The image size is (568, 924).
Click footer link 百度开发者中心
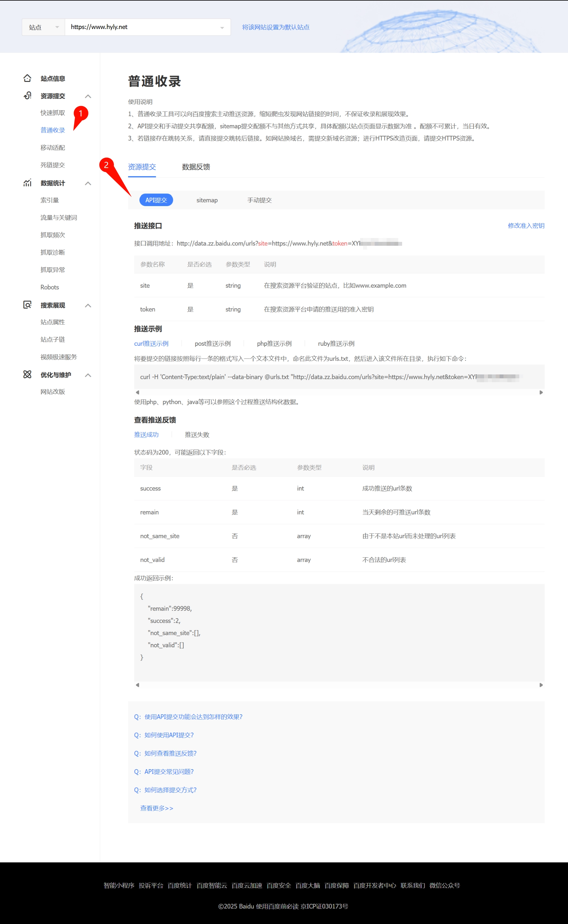pos(375,886)
